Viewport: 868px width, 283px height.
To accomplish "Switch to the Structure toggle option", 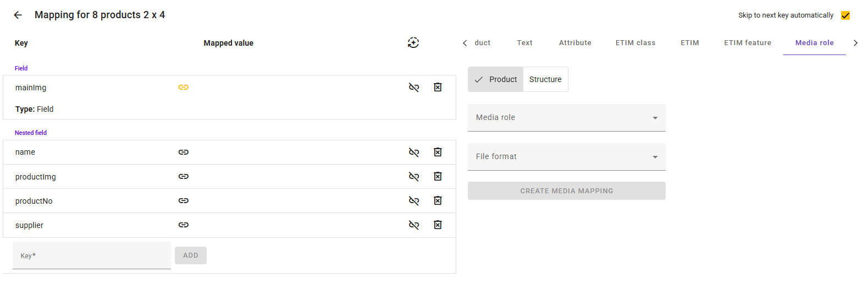I will 545,79.
